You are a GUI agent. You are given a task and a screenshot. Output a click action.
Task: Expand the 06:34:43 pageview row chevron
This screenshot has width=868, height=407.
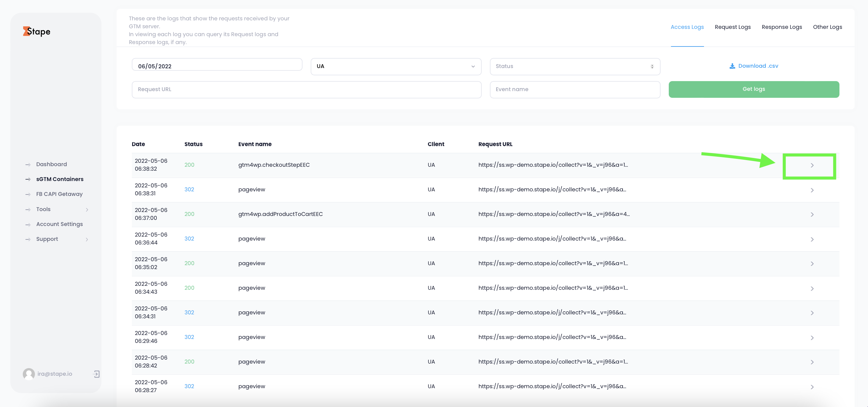pos(812,289)
